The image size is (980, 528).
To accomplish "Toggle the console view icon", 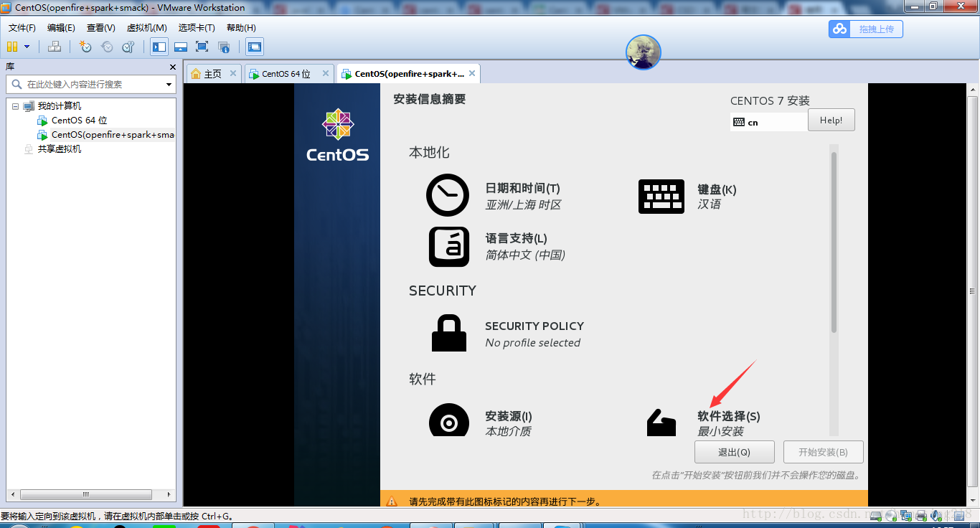I will pos(254,47).
